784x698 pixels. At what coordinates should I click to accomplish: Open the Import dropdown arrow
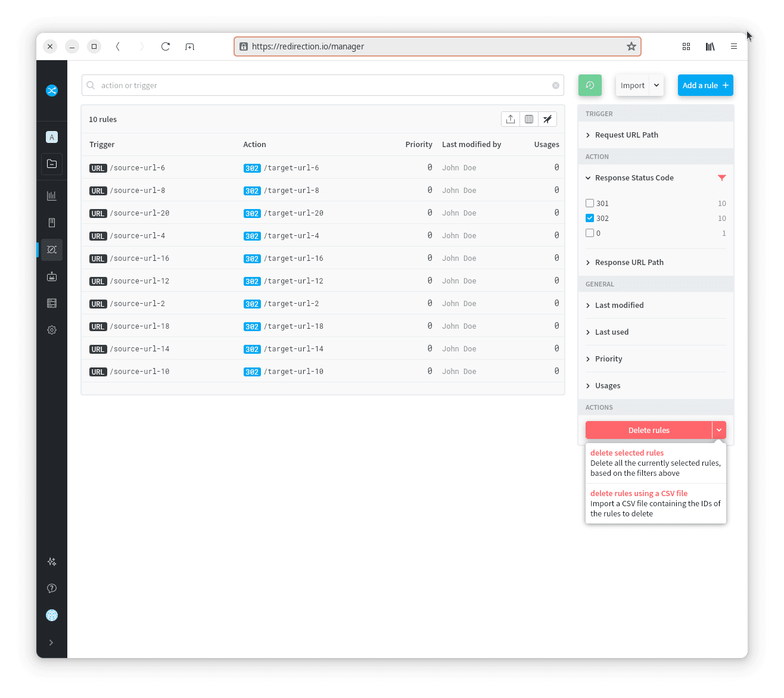click(657, 85)
